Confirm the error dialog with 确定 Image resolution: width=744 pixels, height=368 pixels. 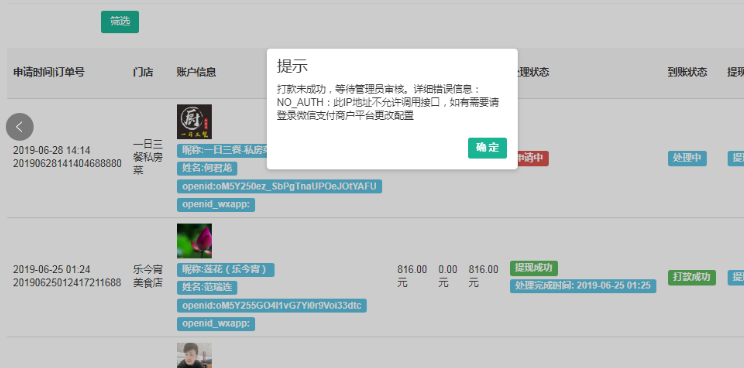pos(487,148)
